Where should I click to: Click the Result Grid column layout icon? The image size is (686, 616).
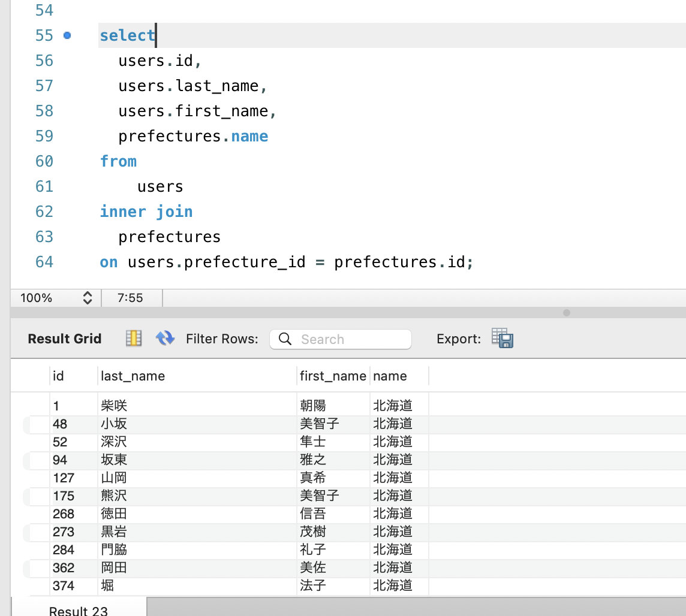pos(133,339)
